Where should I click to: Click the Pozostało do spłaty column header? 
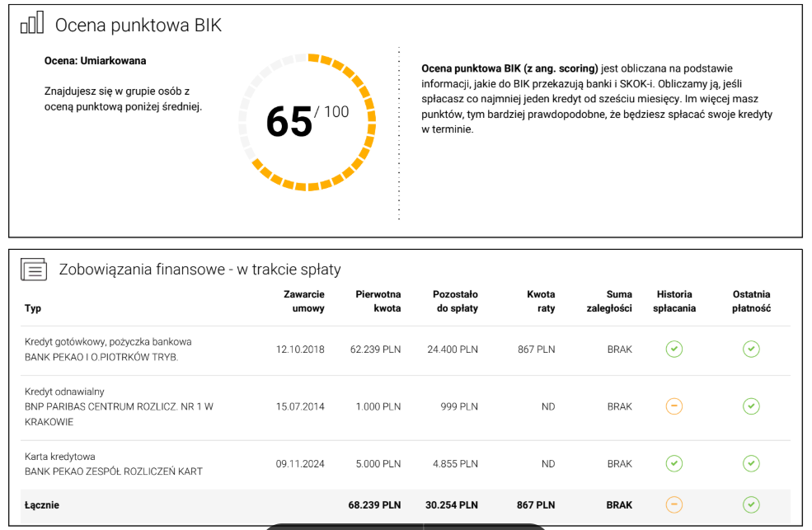click(x=455, y=301)
